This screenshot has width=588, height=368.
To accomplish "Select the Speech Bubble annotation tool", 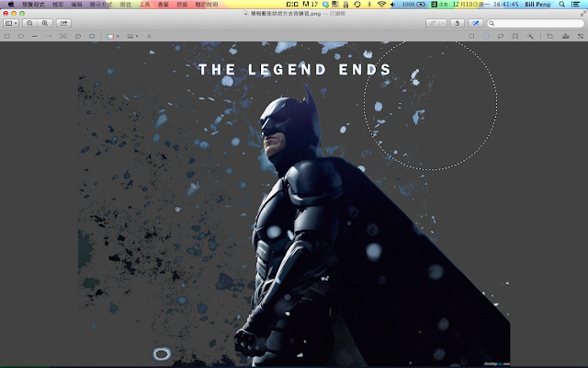I will coord(77,37).
